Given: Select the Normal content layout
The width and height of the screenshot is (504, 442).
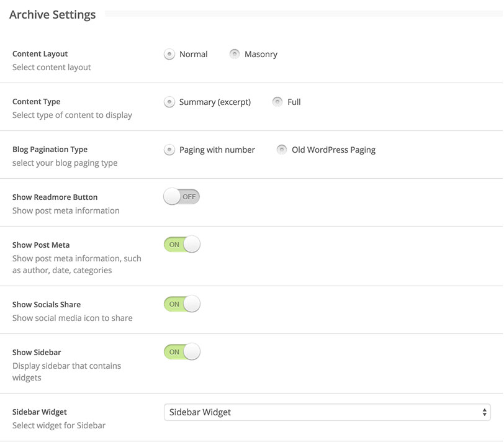Looking at the screenshot, I should [169, 54].
